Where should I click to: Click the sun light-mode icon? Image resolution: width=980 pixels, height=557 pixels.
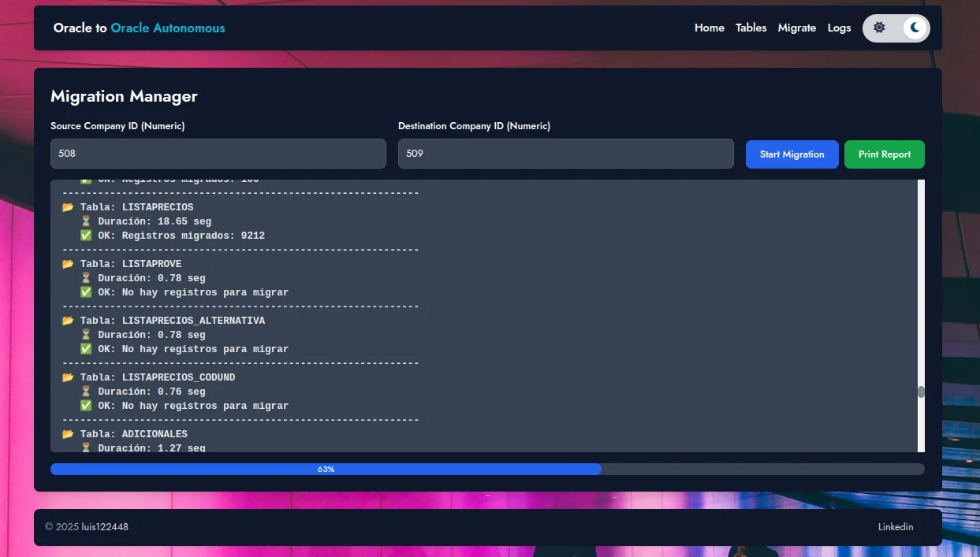[879, 28]
